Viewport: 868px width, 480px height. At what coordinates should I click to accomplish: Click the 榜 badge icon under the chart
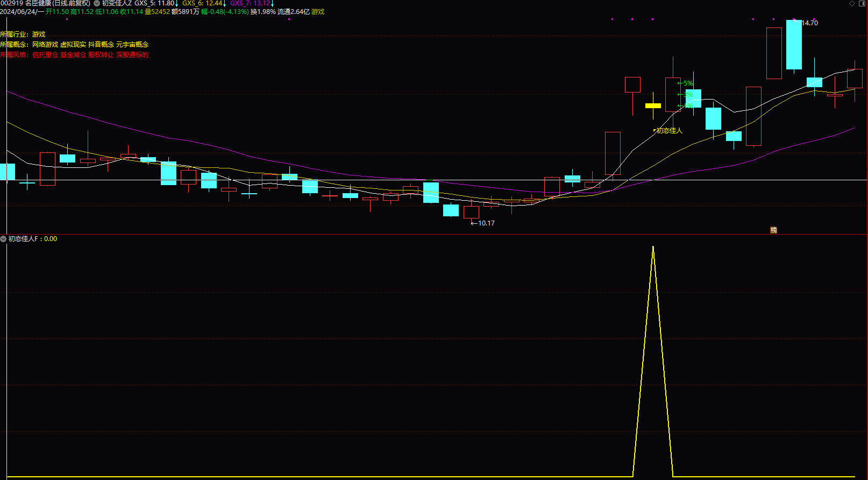(773, 230)
